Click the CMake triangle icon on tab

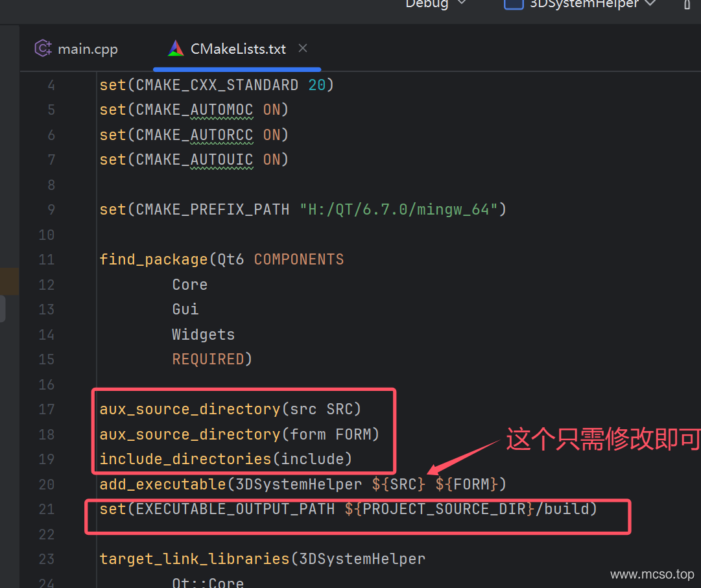[176, 48]
